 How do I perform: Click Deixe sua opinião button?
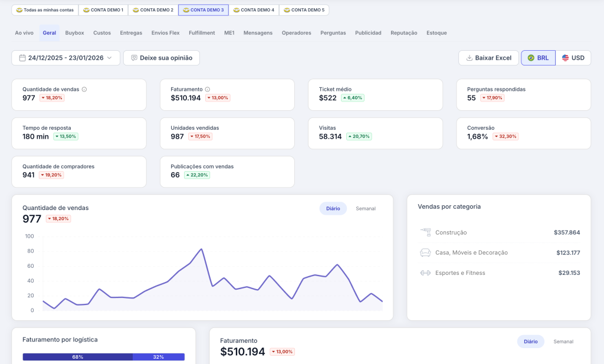tap(162, 58)
